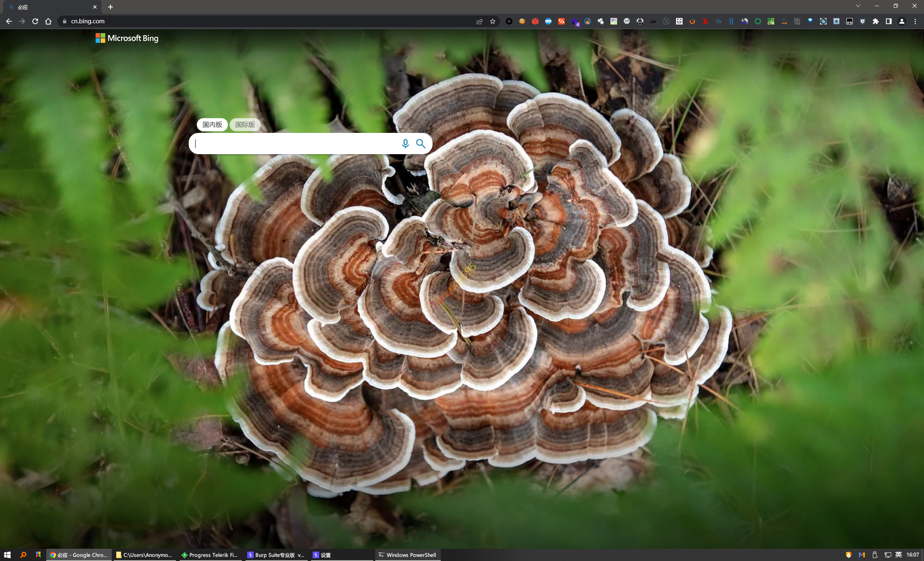Reload the page

[x=35, y=21]
